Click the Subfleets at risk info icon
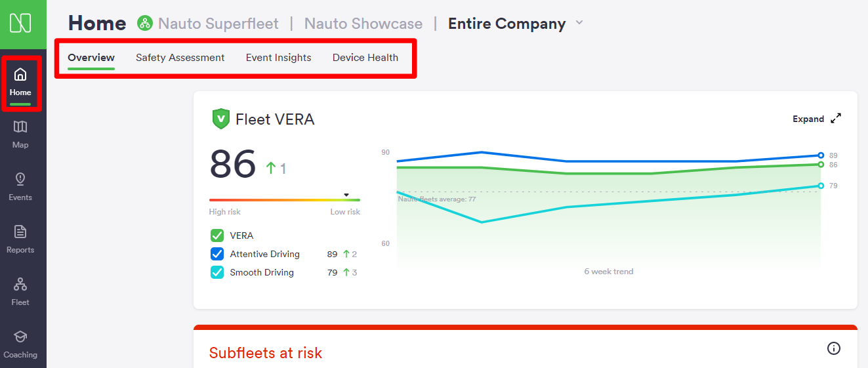The image size is (868, 368). pos(834,348)
